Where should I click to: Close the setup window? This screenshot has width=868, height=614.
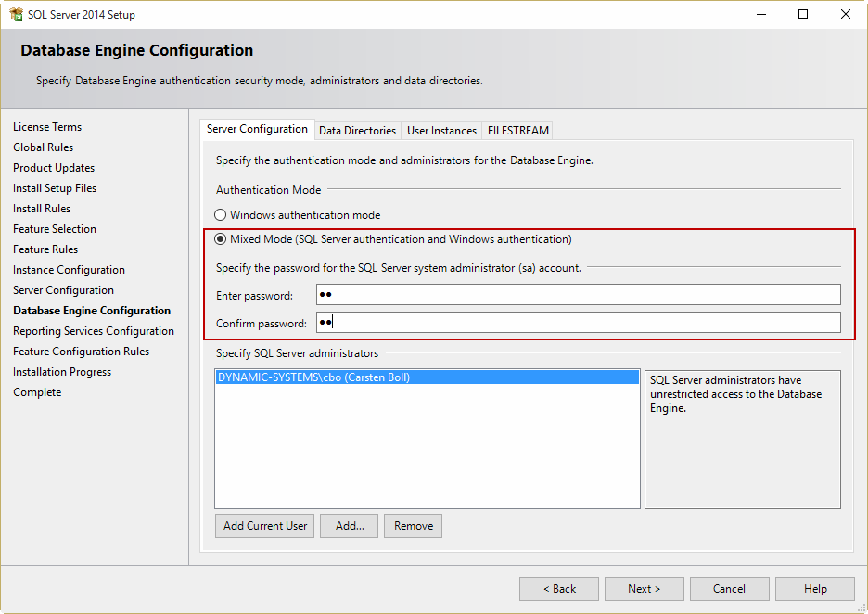846,14
